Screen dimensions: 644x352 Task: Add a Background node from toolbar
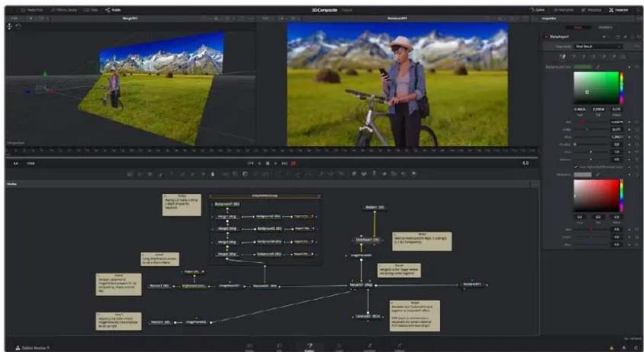pos(130,174)
